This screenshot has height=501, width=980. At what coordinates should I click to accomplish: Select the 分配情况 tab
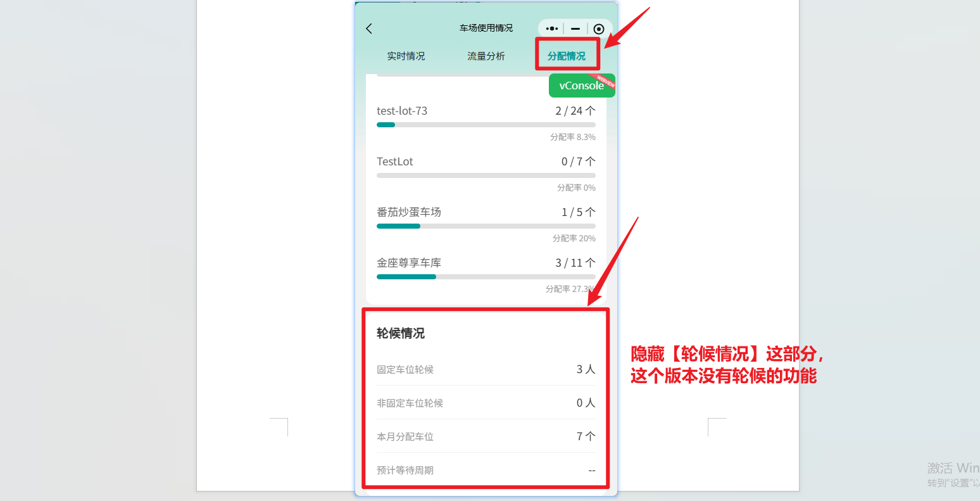tap(567, 56)
